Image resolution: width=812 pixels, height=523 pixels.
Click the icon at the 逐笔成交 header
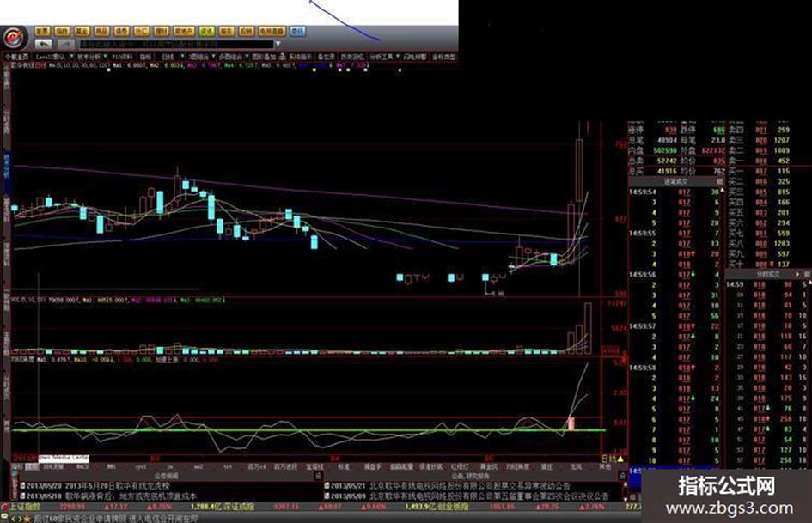coord(720,182)
